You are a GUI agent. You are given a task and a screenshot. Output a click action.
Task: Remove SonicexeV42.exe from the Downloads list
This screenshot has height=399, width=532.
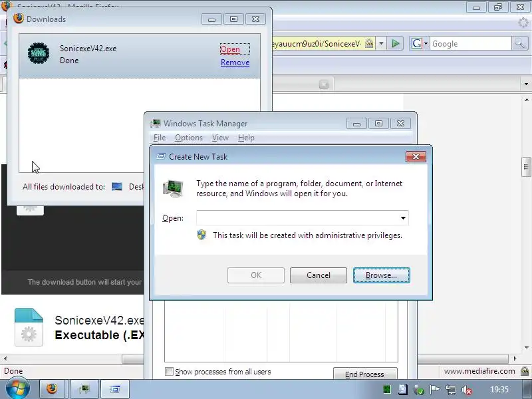(x=235, y=63)
